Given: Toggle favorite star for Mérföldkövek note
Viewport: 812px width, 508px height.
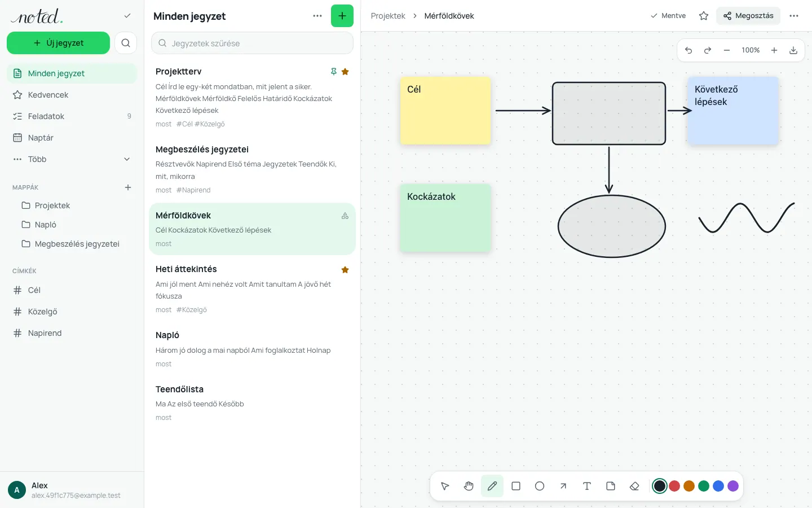Looking at the screenshot, I should pos(704,16).
